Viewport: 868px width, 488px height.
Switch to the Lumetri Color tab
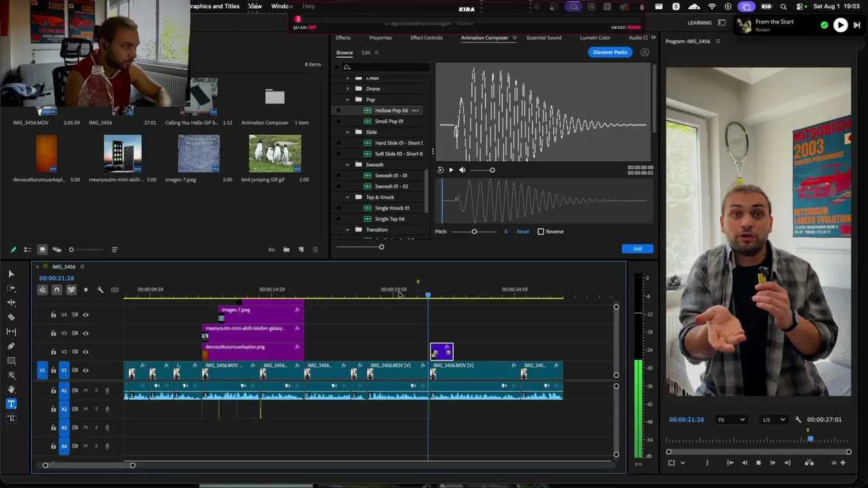tap(595, 38)
